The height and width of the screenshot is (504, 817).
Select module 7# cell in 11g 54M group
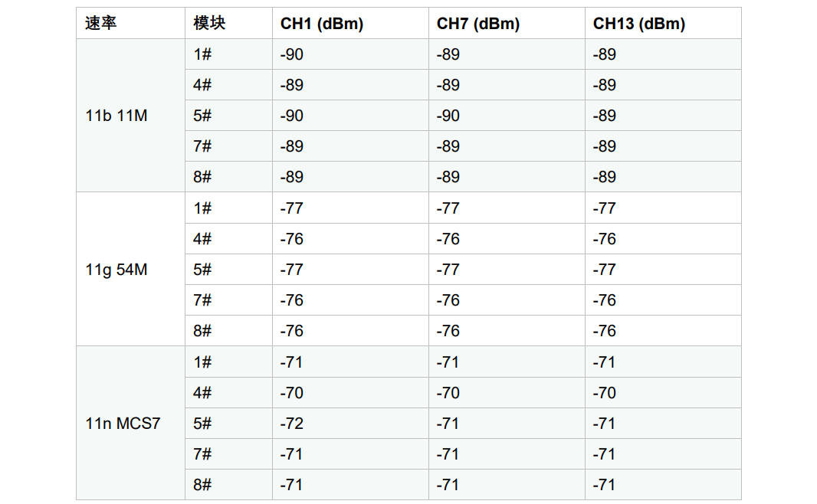[228, 300]
